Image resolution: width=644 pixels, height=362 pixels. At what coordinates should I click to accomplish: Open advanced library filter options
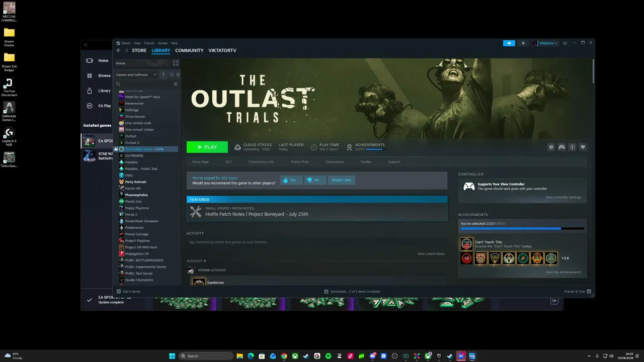[176, 84]
